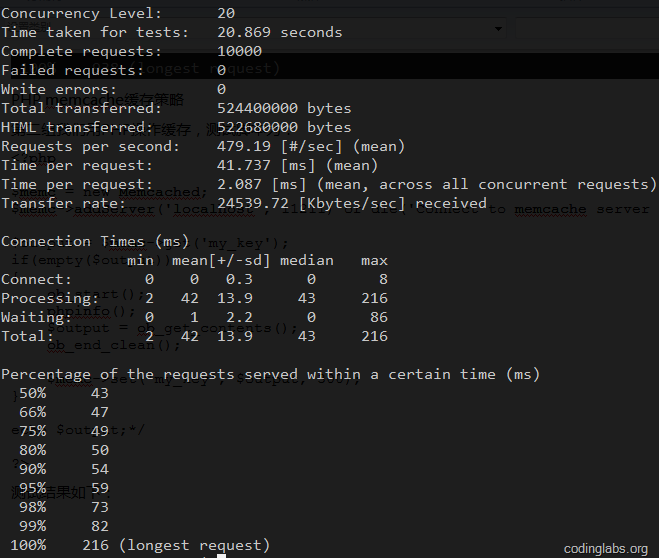Select the "10000" complete requests value
The image size is (659, 558).
(240, 51)
